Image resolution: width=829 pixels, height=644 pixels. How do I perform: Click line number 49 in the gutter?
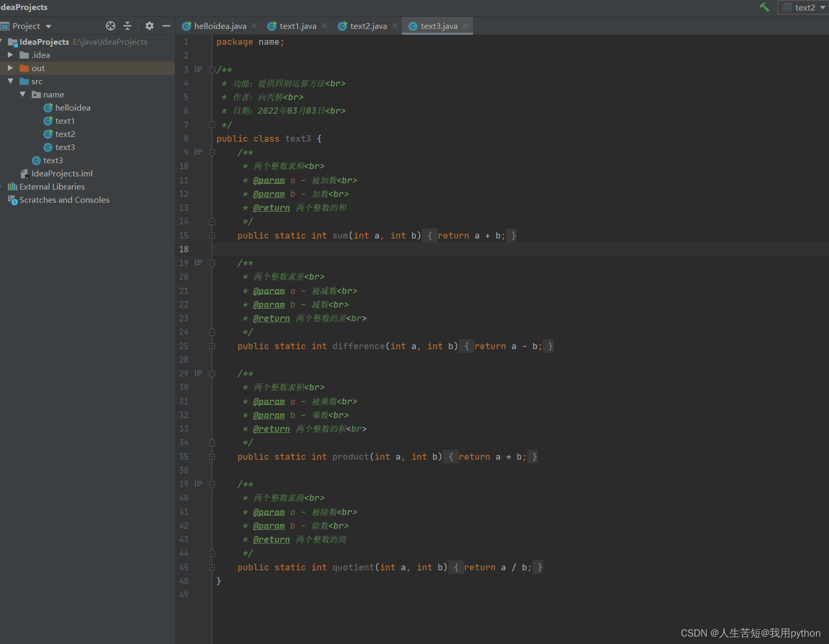pos(184,595)
